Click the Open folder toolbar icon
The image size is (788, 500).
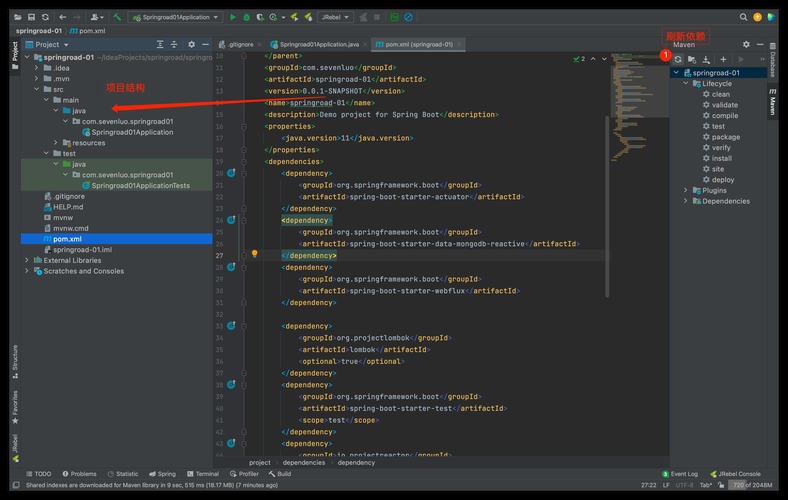pyautogui.click(x=18, y=17)
